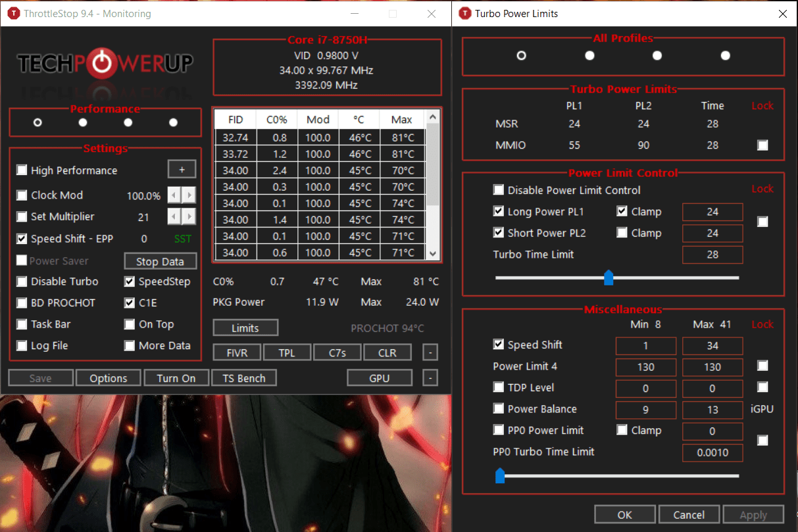
Task: Click the Turbo Time Limit slider handle
Action: point(609,278)
